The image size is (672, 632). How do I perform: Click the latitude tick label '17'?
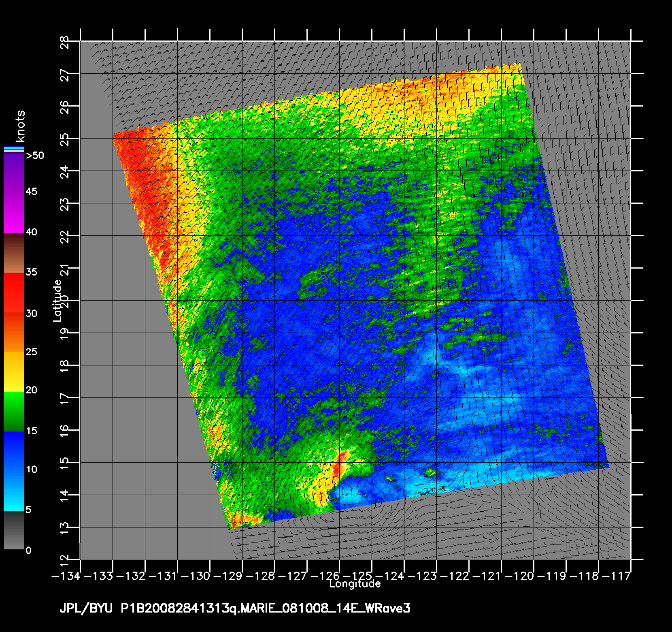(x=64, y=398)
